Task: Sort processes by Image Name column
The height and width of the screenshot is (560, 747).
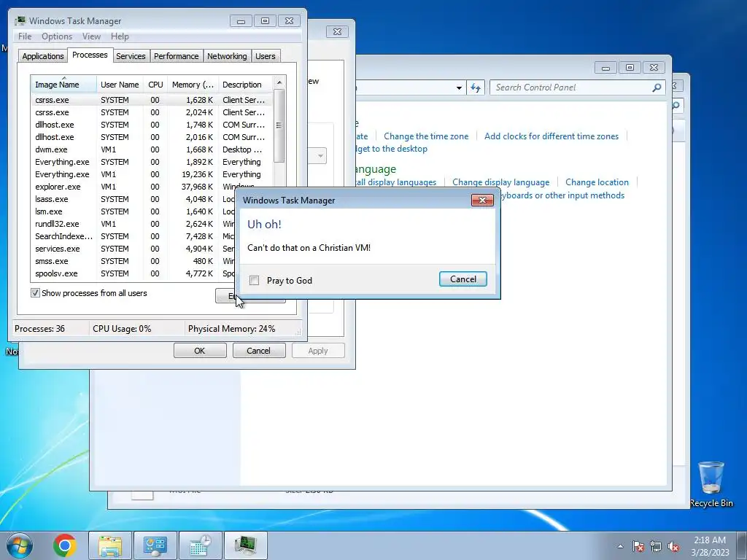Action: pyautogui.click(x=64, y=85)
